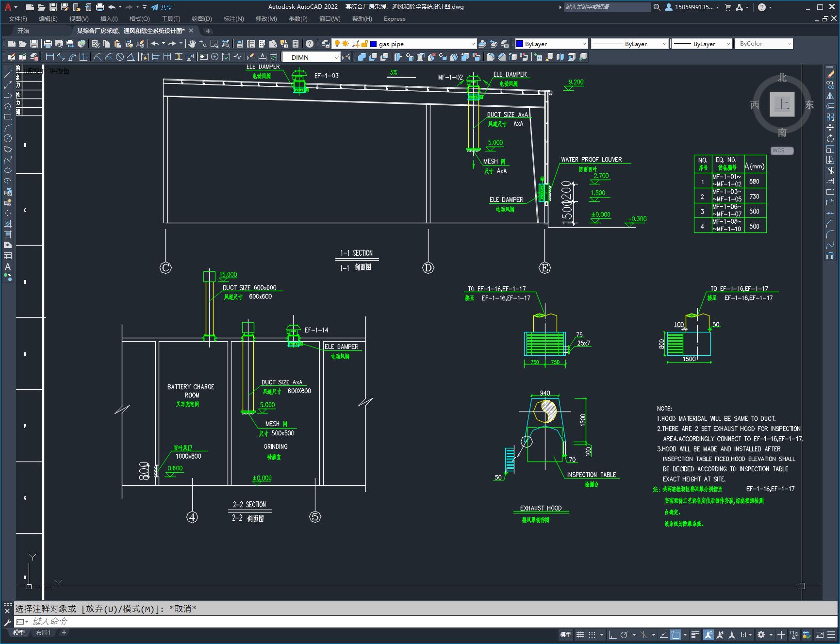Toggle object snap in status bar
This screenshot has height=644, width=840.
click(675, 634)
